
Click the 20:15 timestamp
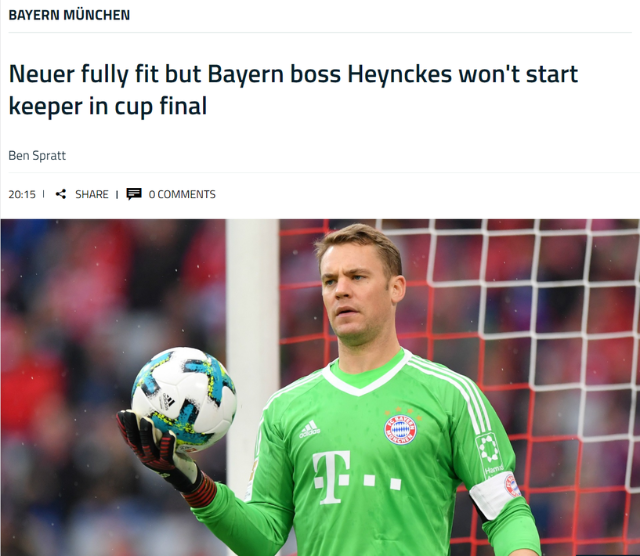(22, 194)
